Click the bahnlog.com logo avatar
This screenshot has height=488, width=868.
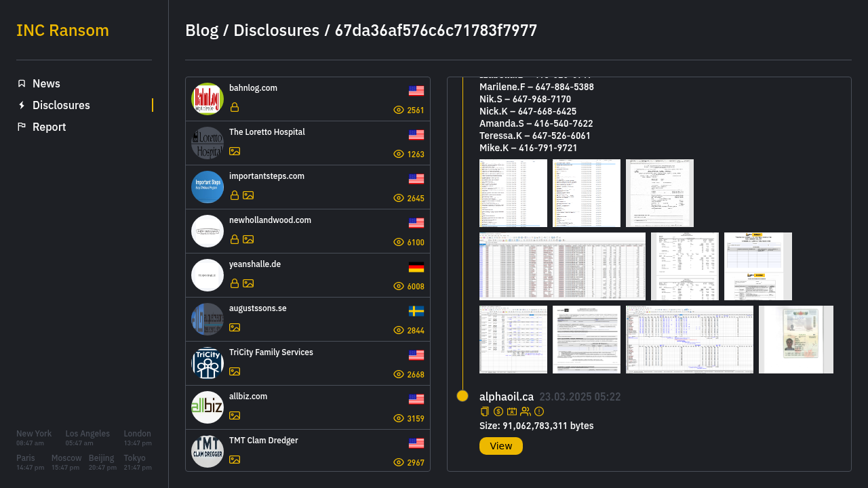click(208, 99)
